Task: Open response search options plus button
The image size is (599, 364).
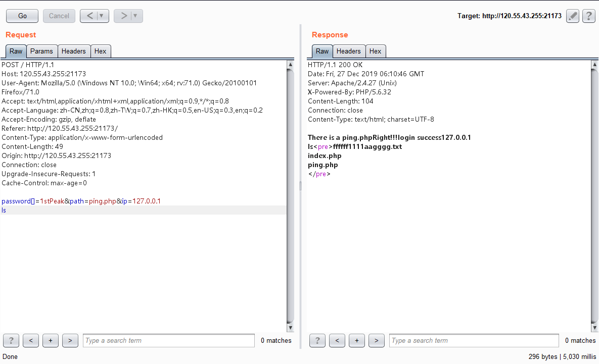Action: pos(357,340)
